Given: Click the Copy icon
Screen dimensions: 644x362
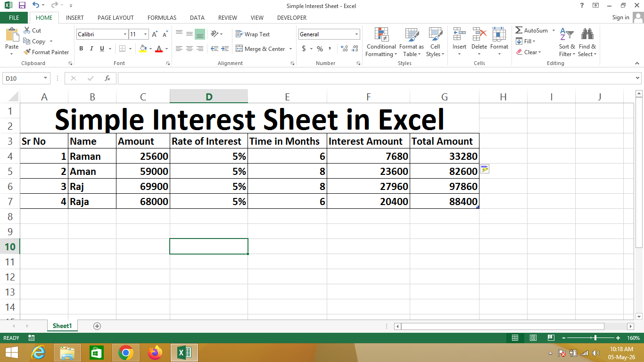Looking at the screenshot, I should (x=27, y=41).
